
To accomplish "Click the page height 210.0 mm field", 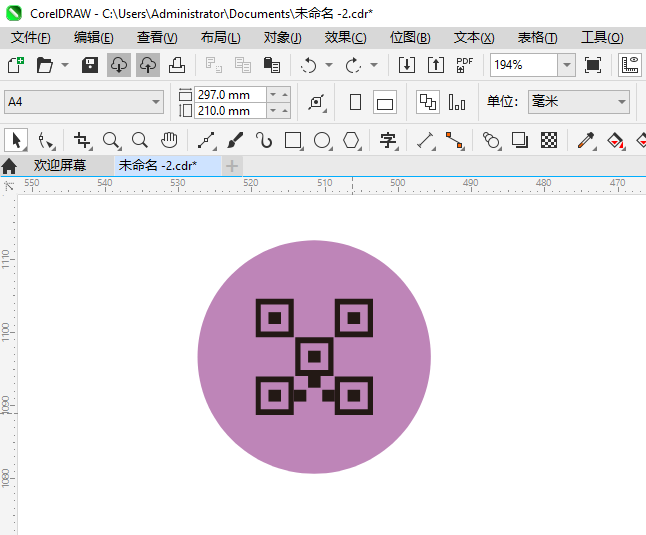I will [230, 111].
